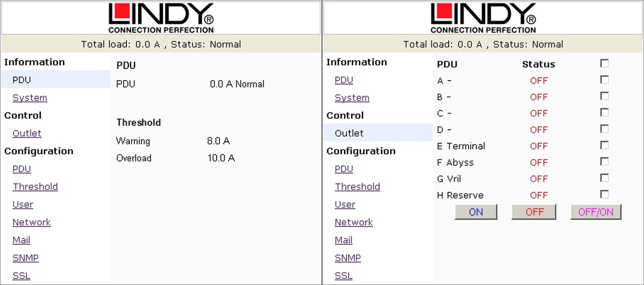Select the checkbox for outlet A
The width and height of the screenshot is (644, 285).
click(x=604, y=80)
